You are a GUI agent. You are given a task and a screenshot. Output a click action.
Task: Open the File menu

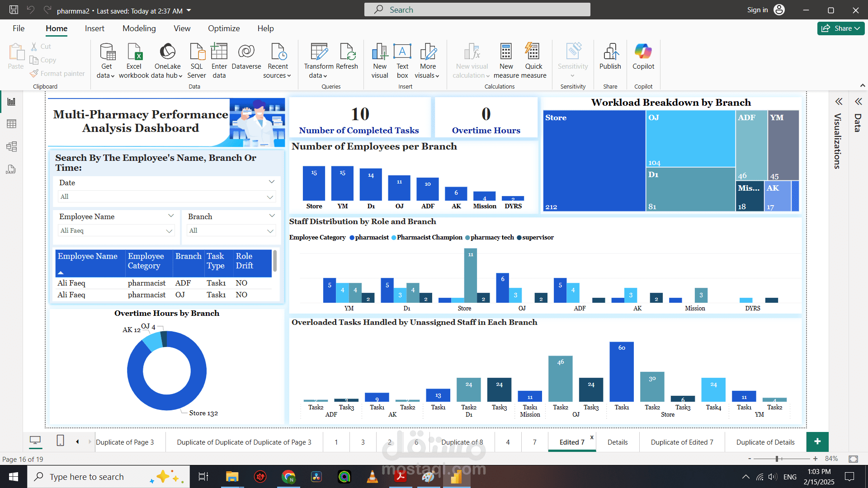click(x=19, y=28)
